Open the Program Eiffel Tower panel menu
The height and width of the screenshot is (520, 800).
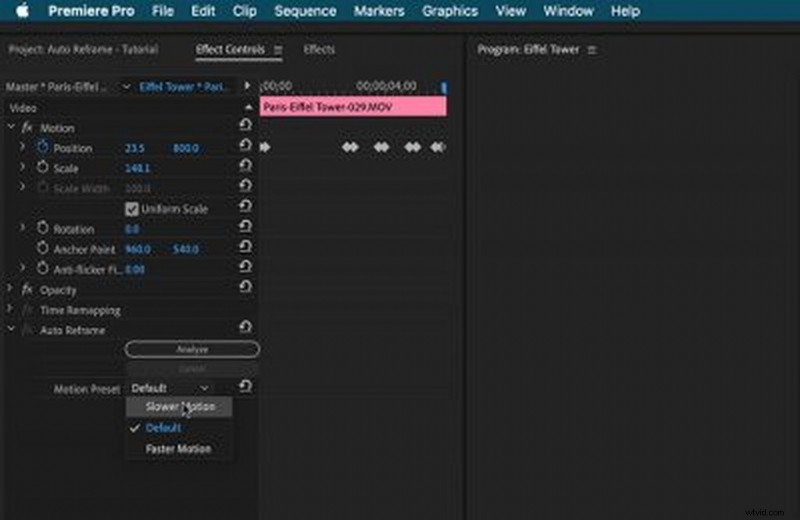coord(592,50)
